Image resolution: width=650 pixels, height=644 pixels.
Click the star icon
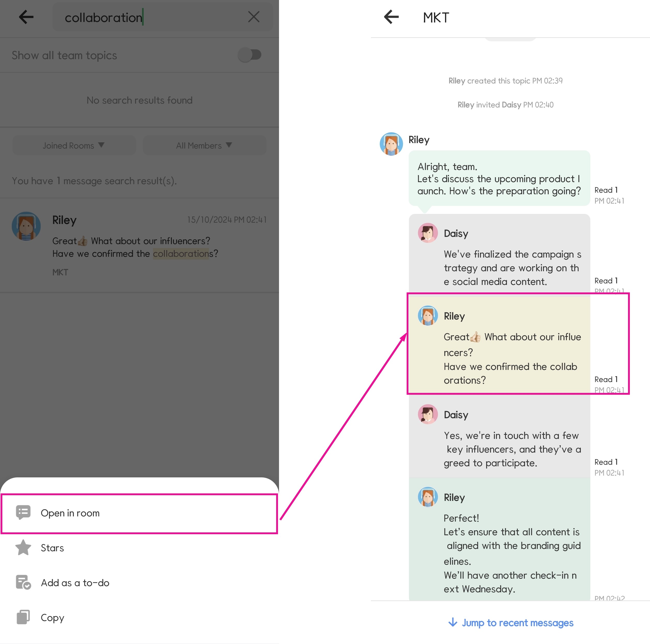tap(23, 547)
